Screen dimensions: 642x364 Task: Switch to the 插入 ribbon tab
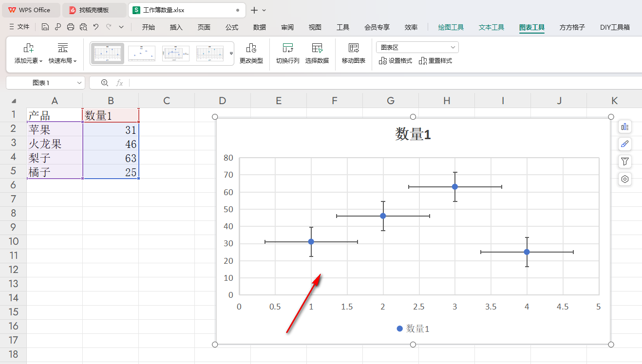click(176, 27)
